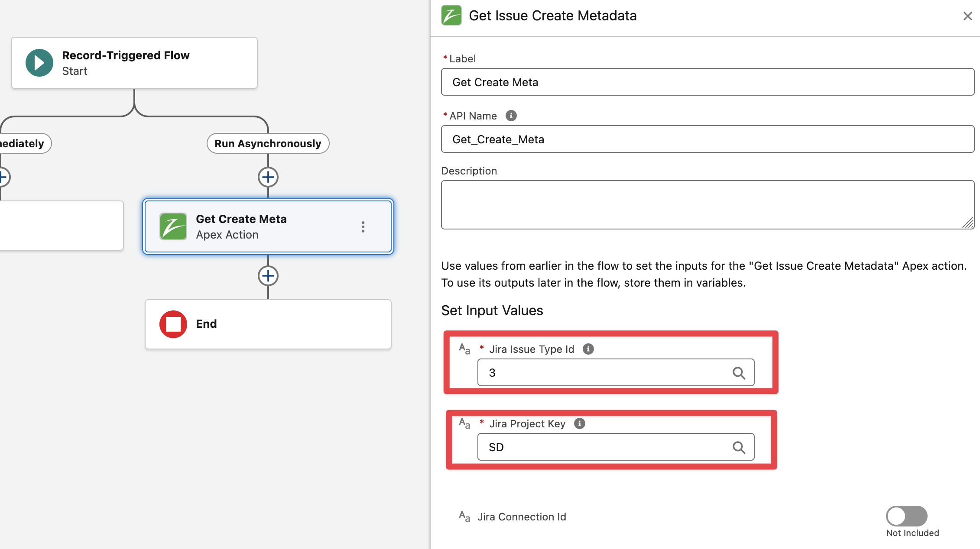
Task: Close the Get Issue Create Metadata panel
Action: (967, 16)
